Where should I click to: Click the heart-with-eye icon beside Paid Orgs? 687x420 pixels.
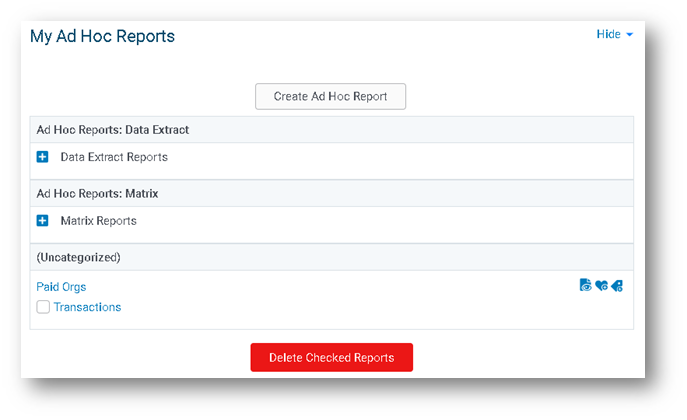coord(601,286)
